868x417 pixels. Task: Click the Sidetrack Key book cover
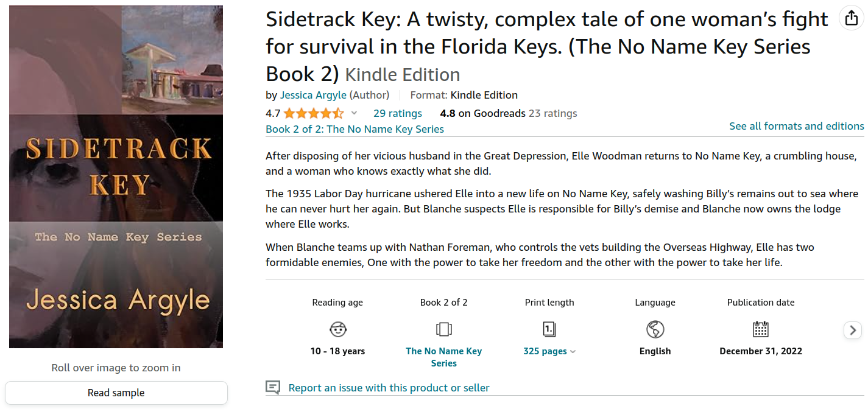tap(116, 177)
